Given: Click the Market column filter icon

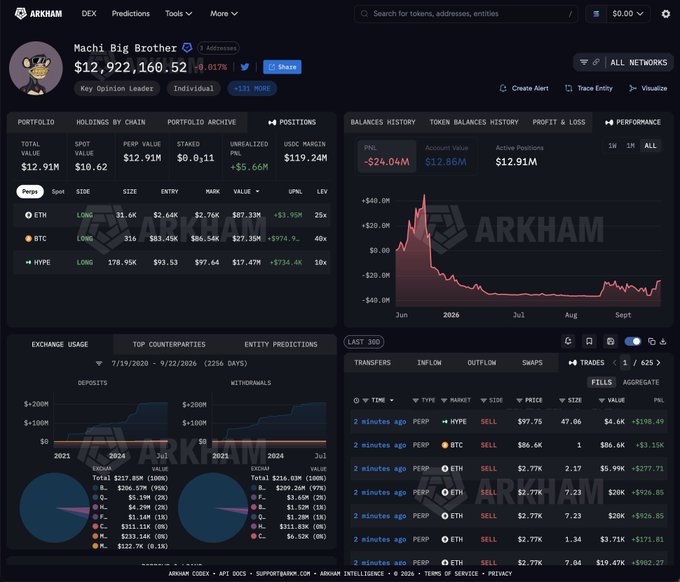Looking at the screenshot, I should [x=444, y=400].
